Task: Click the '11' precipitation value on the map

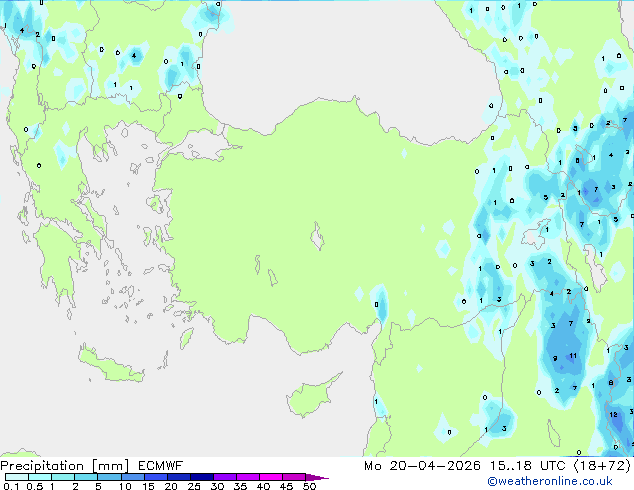Action: [x=573, y=356]
